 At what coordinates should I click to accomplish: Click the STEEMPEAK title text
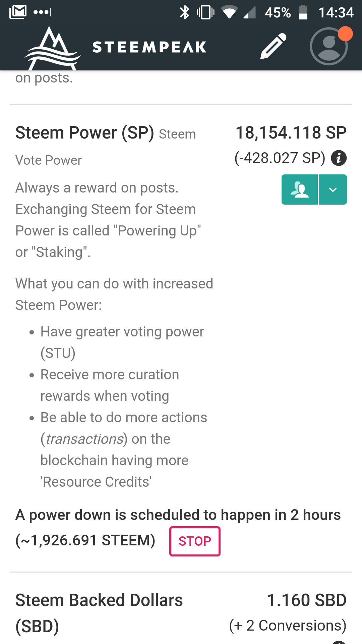[x=149, y=47]
